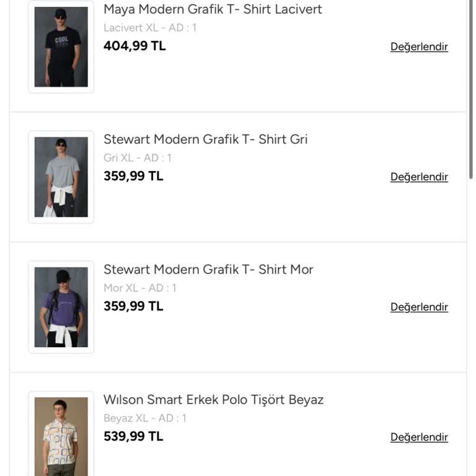The image size is (476, 476).
Task: Select the Beyaz XL - AD : 1 text
Action: point(145,418)
